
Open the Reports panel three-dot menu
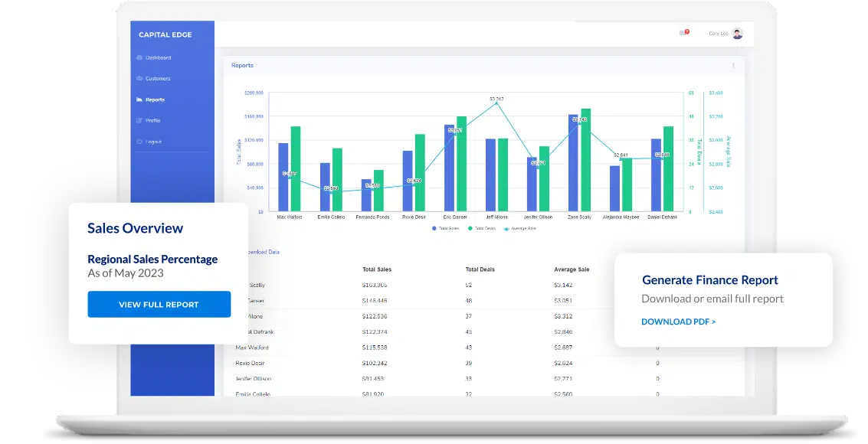[733, 66]
